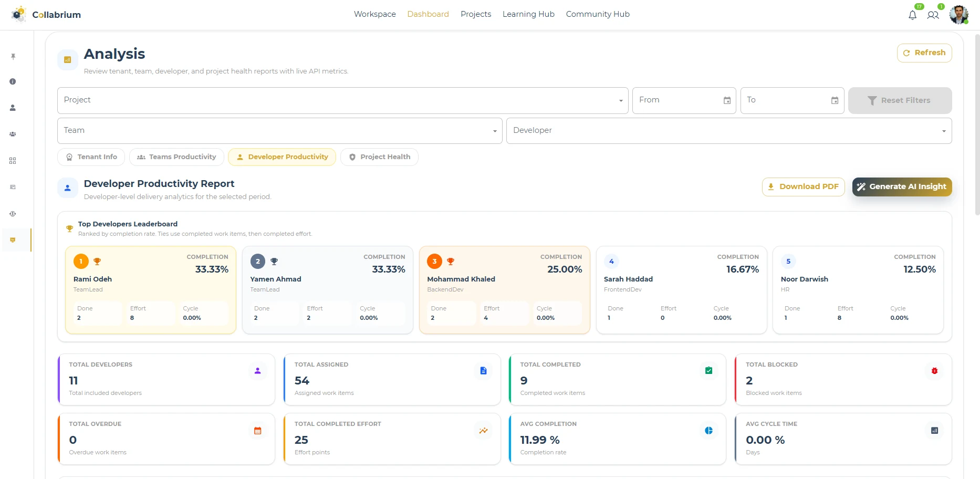
Task: Open the From date calendar picker
Action: [727, 100]
